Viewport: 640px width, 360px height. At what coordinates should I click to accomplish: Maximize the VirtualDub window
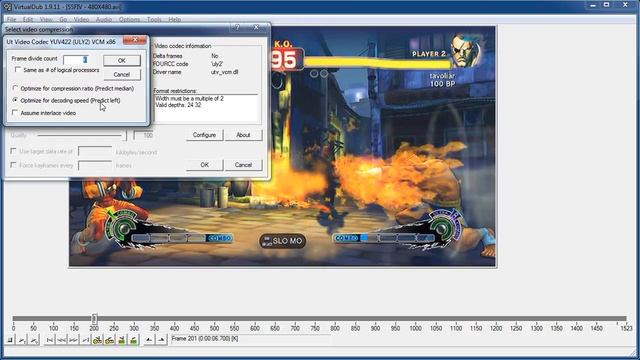(x=607, y=5)
